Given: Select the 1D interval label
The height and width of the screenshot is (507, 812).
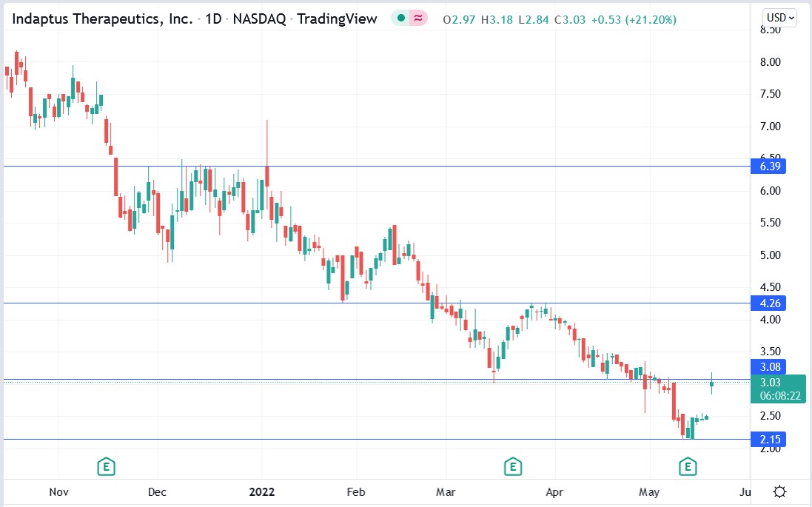Looking at the screenshot, I should (213, 19).
